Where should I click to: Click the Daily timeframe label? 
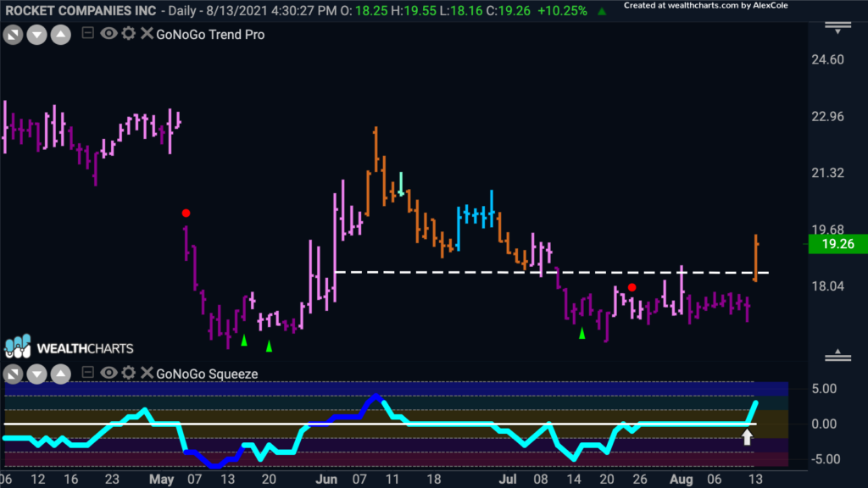[x=184, y=11]
